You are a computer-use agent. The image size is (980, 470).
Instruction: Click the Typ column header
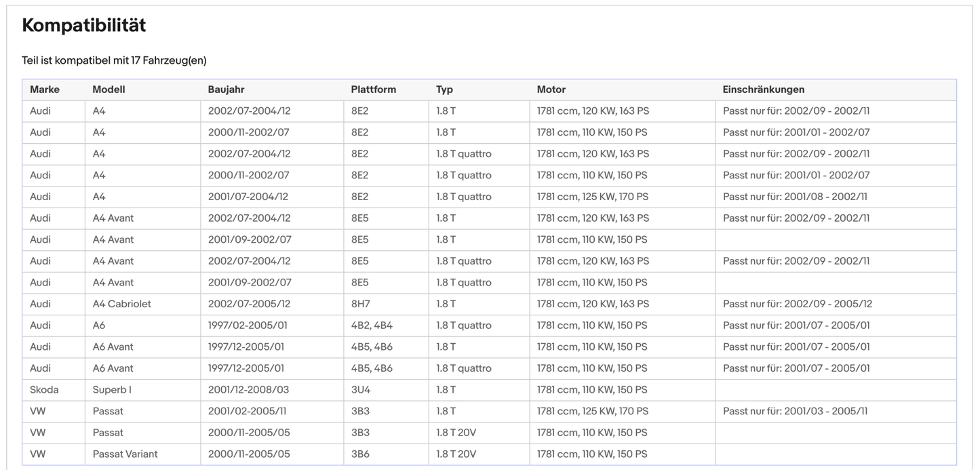point(444,90)
